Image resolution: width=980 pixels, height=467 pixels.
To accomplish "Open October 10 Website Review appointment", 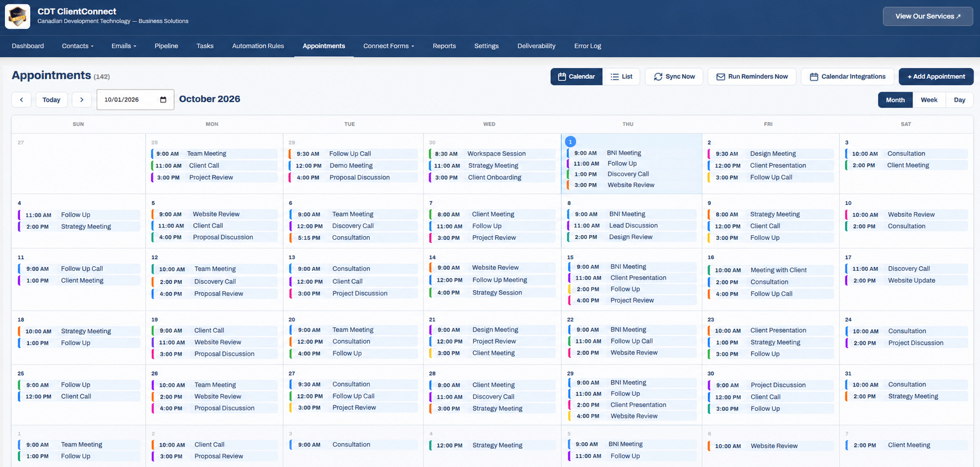I will click(907, 215).
